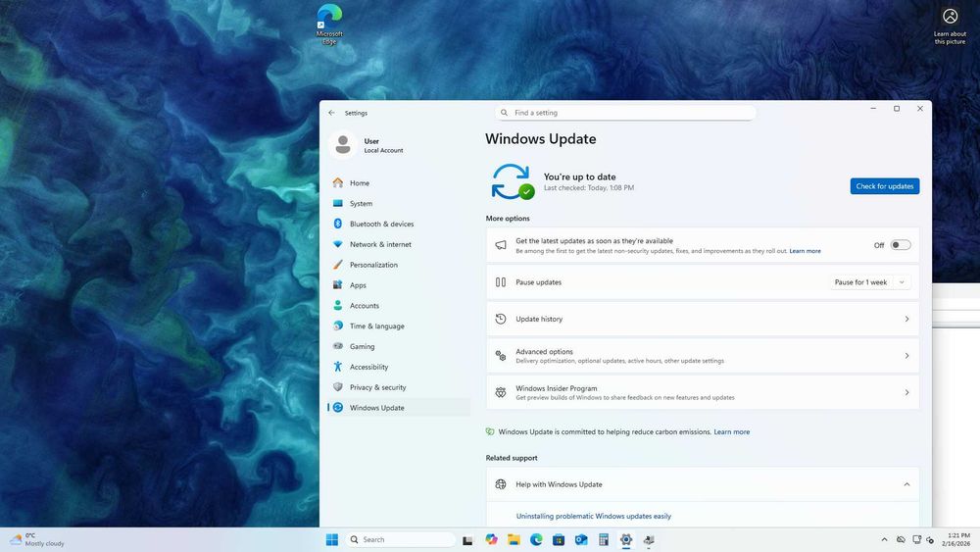The height and width of the screenshot is (552, 980).
Task: Click the Privacy & security shield icon
Action: [x=337, y=387]
